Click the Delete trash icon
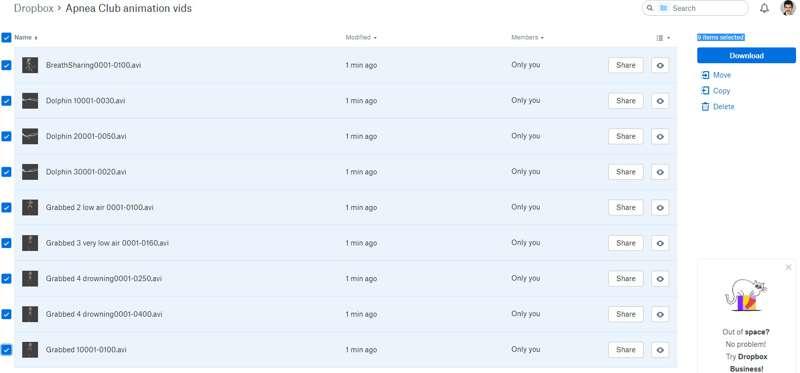Viewport: 800px width, 373px height. [706, 107]
